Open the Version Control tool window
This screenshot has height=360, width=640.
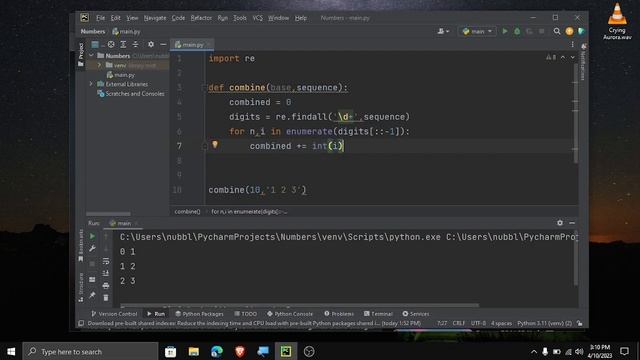(114, 314)
